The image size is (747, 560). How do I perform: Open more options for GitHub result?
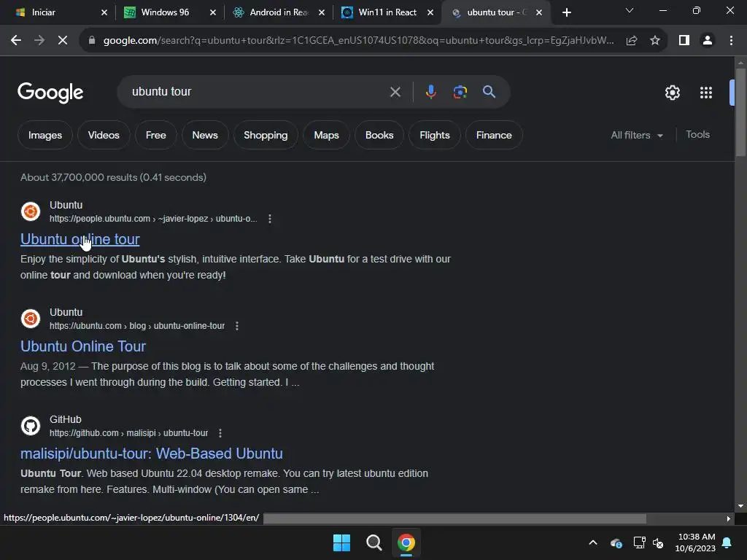pos(220,433)
